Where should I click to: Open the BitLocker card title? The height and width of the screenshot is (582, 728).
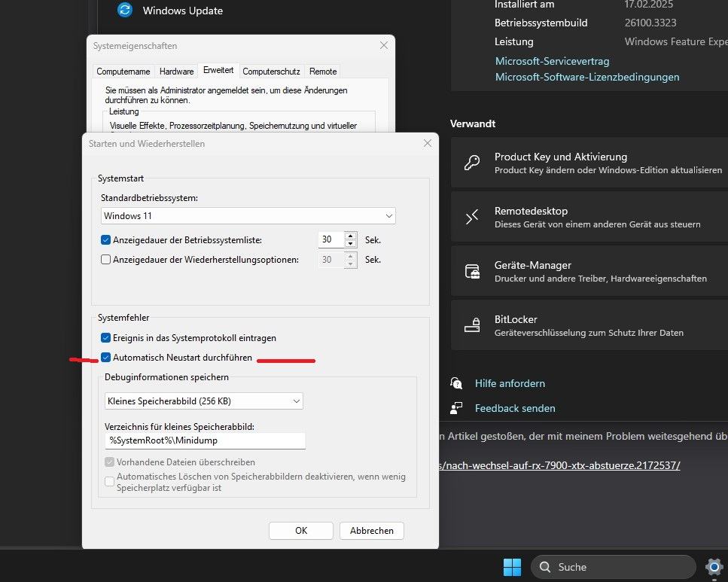click(x=516, y=319)
